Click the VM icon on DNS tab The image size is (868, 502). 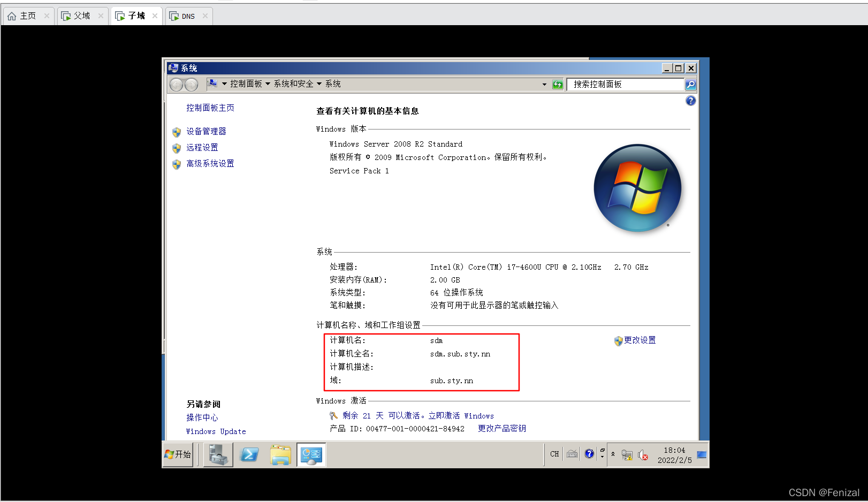(x=174, y=16)
